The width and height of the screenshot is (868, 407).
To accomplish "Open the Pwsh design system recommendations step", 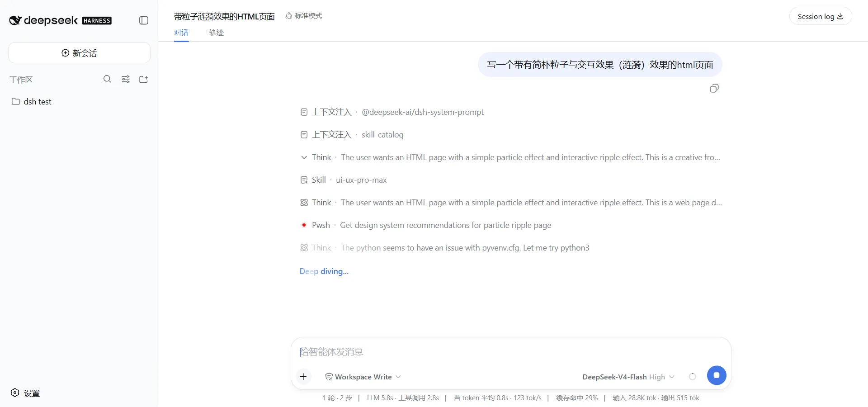I will click(426, 225).
